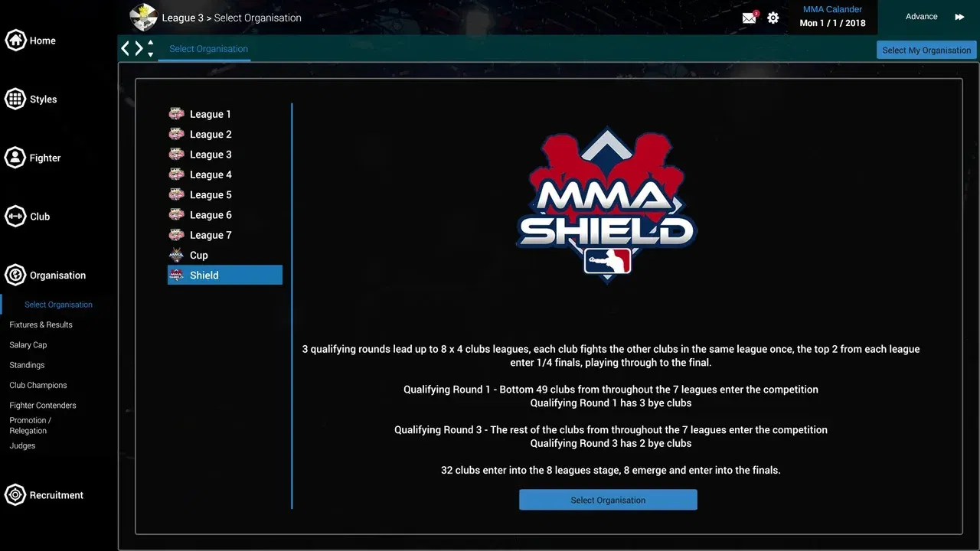Open the MMA Calander link
980x551 pixels.
coord(832,9)
